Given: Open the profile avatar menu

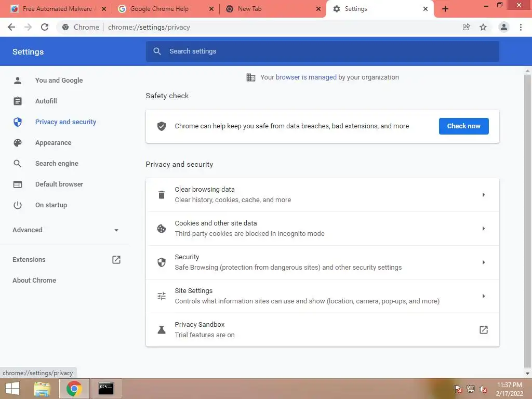Looking at the screenshot, I should (504, 27).
